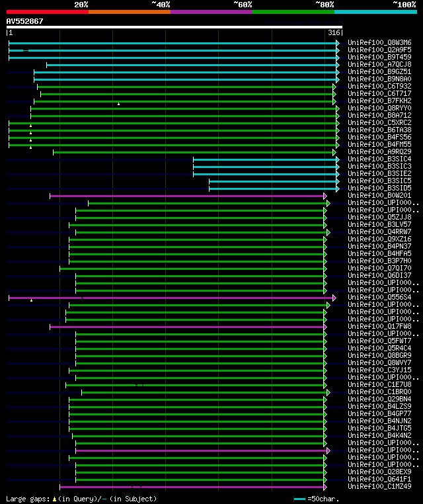
Task: Select hit label UniRef100_Q7QI70
Action: [x=379, y=268]
